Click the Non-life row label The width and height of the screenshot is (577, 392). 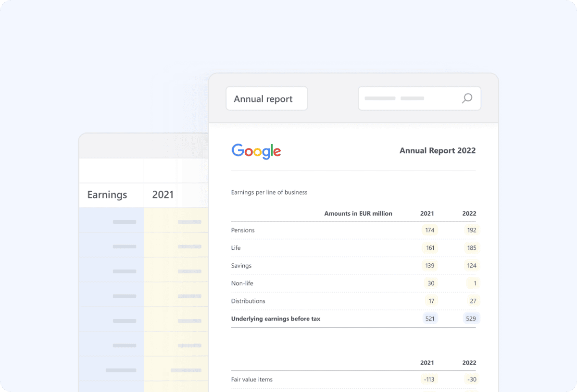click(x=242, y=283)
